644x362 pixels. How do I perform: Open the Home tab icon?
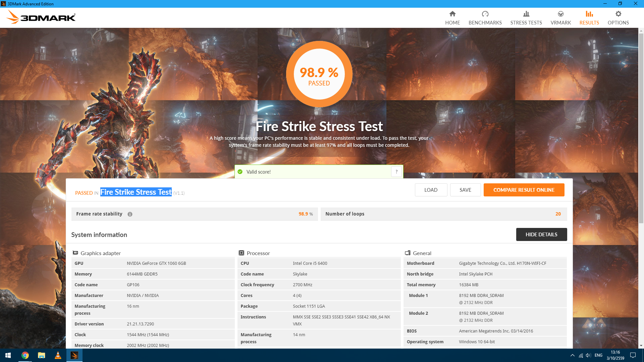pos(452,14)
